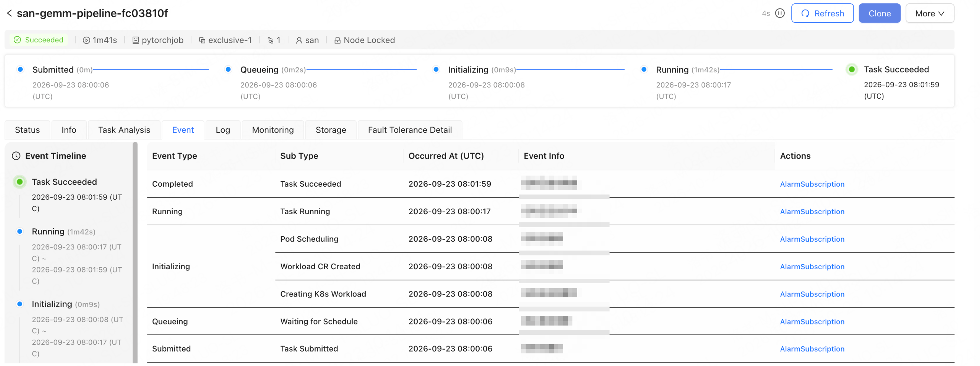Open the Task Analysis tab
Screen dimensions: 980x366
click(124, 130)
